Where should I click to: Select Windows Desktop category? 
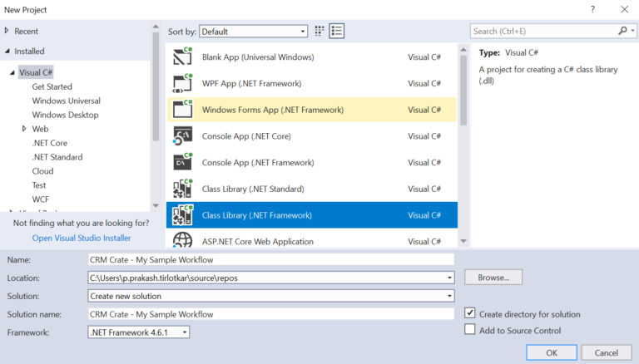click(x=65, y=115)
